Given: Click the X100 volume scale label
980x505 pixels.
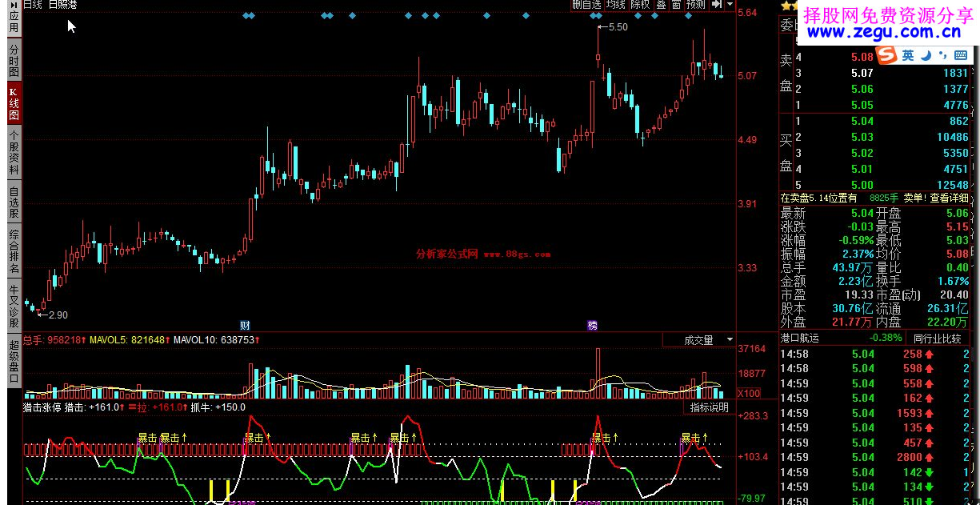Looking at the screenshot, I should click(749, 394).
